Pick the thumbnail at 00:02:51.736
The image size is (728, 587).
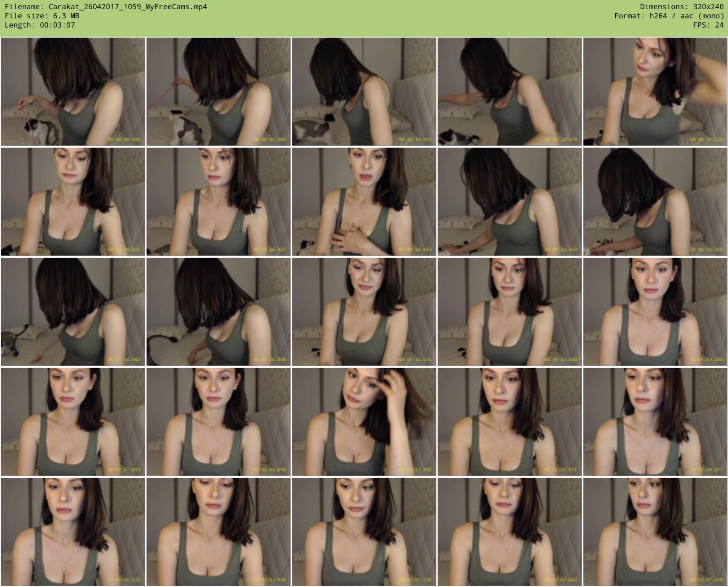tap(364, 532)
